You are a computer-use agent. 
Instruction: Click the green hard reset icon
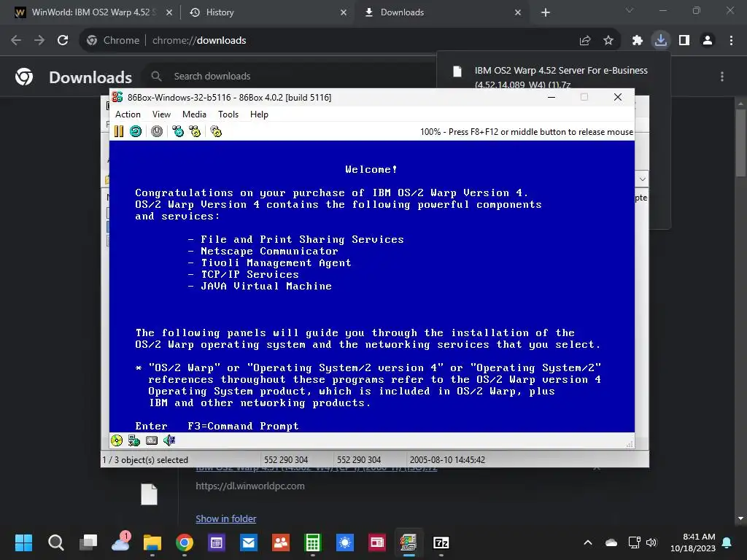tap(136, 131)
